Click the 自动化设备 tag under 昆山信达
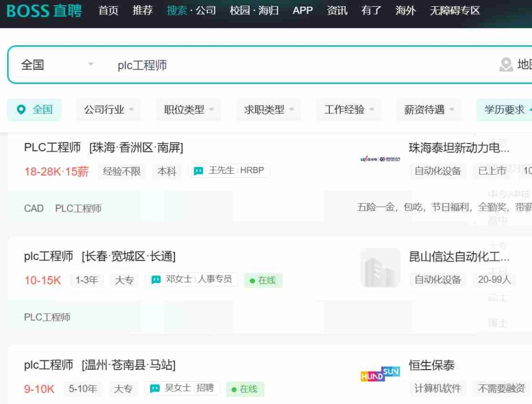 coord(437,279)
